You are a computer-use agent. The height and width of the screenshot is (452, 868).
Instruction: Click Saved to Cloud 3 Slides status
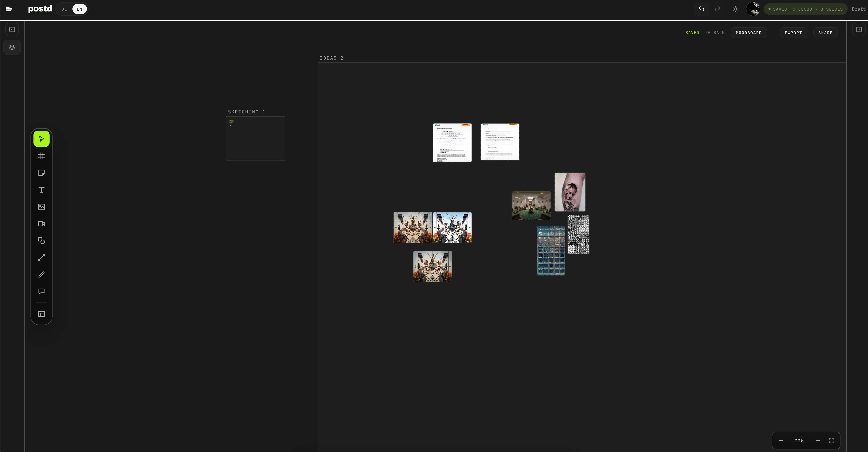(805, 9)
